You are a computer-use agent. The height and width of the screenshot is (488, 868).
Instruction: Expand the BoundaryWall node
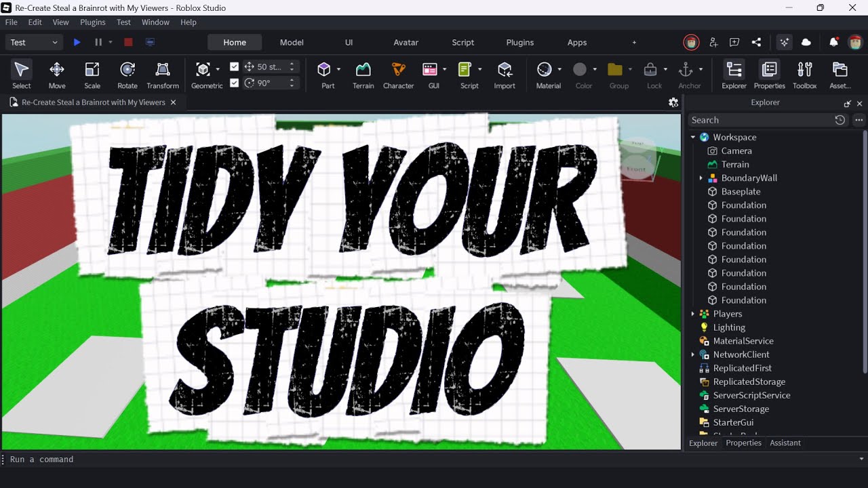coord(701,178)
